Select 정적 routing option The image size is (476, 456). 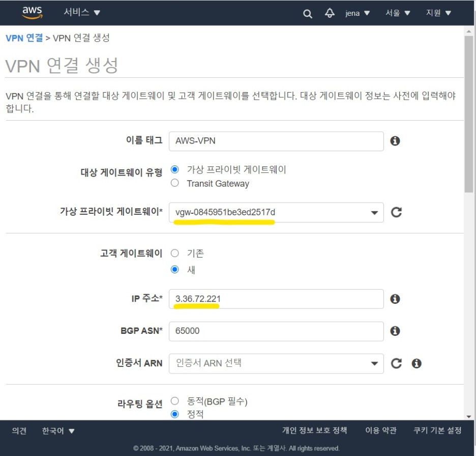[175, 414]
